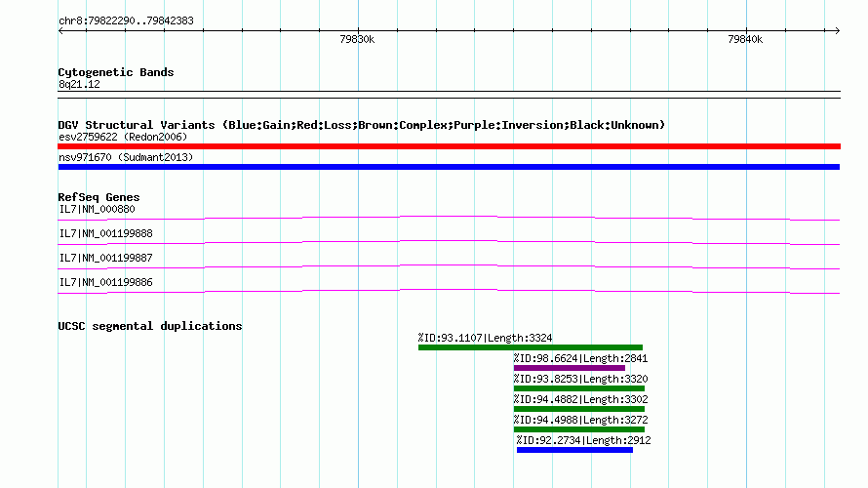868x488 pixels.
Task: Click the blue nsv971670 gain variant bar
Action: [449, 167]
